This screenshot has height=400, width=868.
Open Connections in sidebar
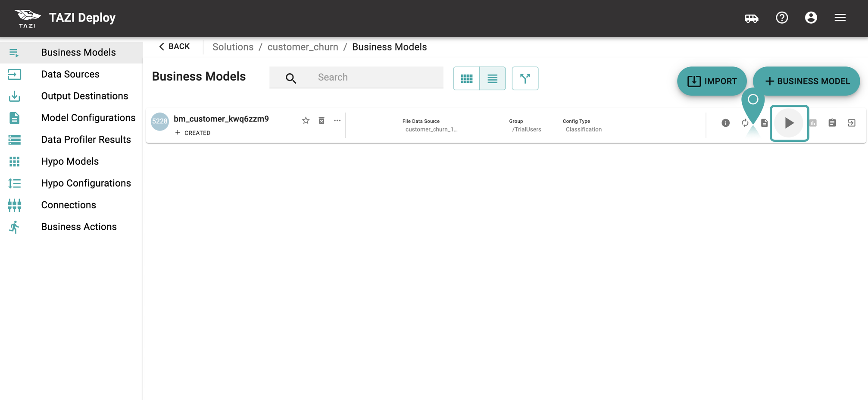coord(71,205)
